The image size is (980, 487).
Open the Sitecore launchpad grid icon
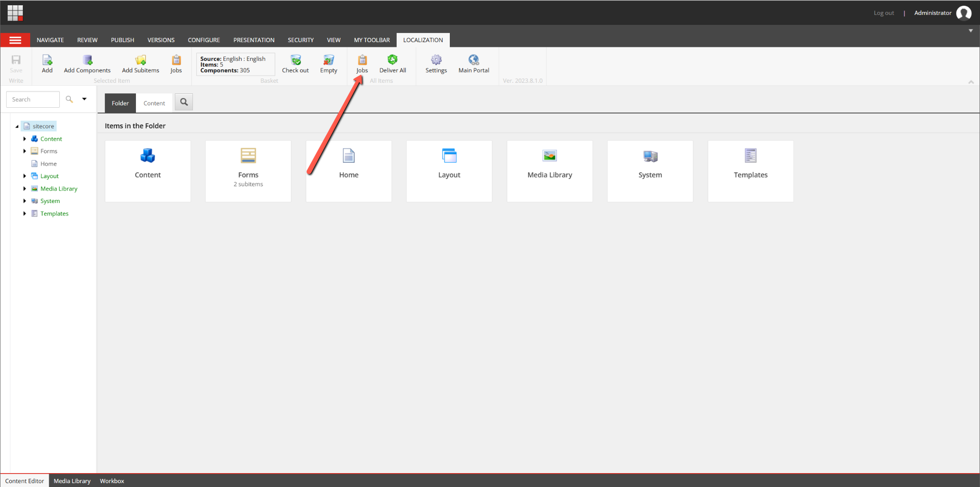[x=15, y=13]
